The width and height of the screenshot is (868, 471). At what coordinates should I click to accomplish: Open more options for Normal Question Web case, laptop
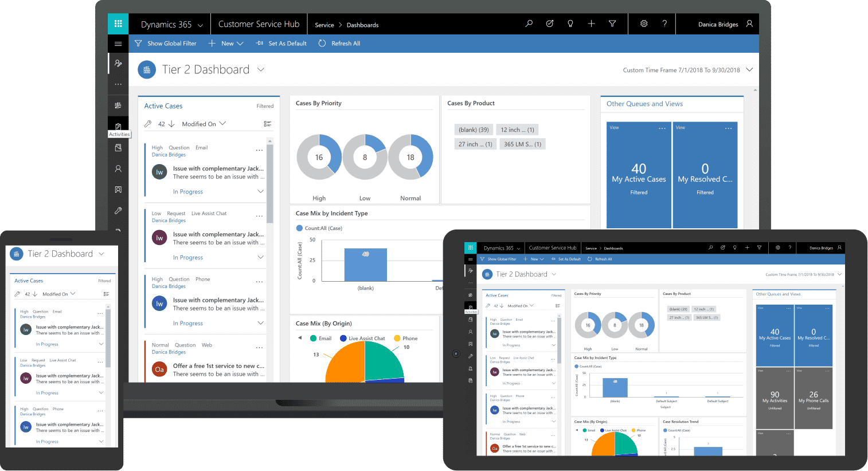click(x=259, y=348)
